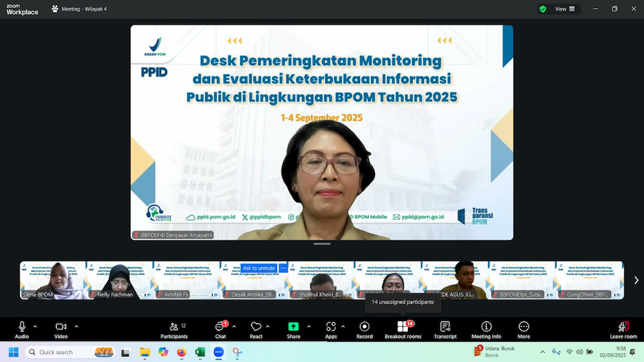
Task: Open Excel from taskbar
Action: pyautogui.click(x=200, y=352)
